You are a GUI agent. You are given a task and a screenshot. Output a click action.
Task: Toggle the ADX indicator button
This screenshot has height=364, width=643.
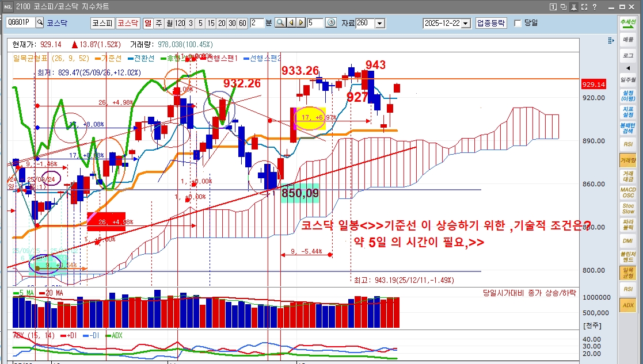628,305
